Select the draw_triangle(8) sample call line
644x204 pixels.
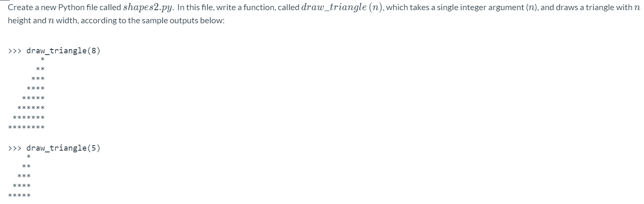(54, 51)
